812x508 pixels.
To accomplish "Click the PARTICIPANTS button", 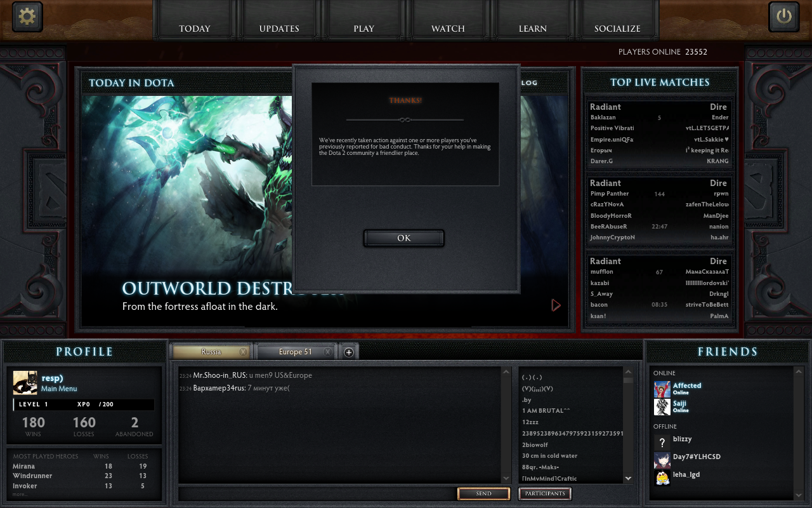I will pyautogui.click(x=545, y=493).
